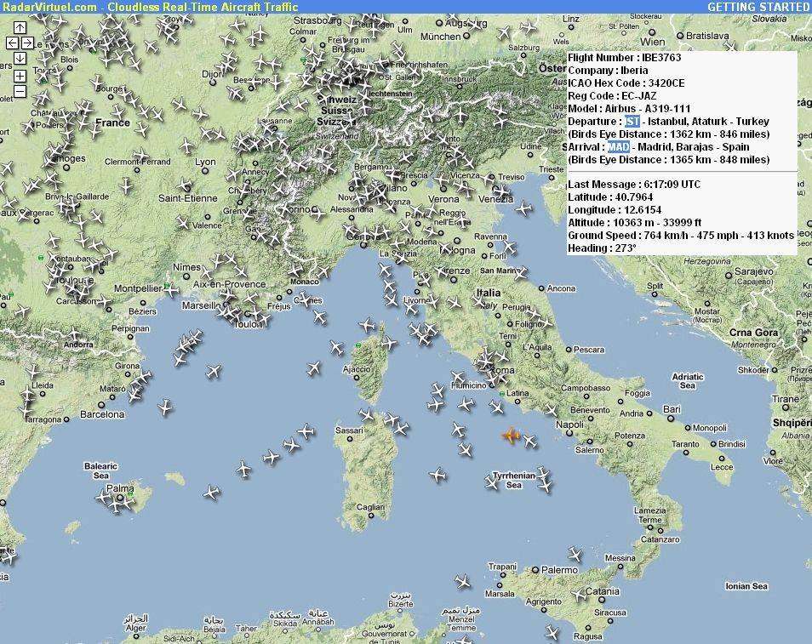Pan the map down with the arrow
Screen dimensions: 812x644
coord(20,58)
